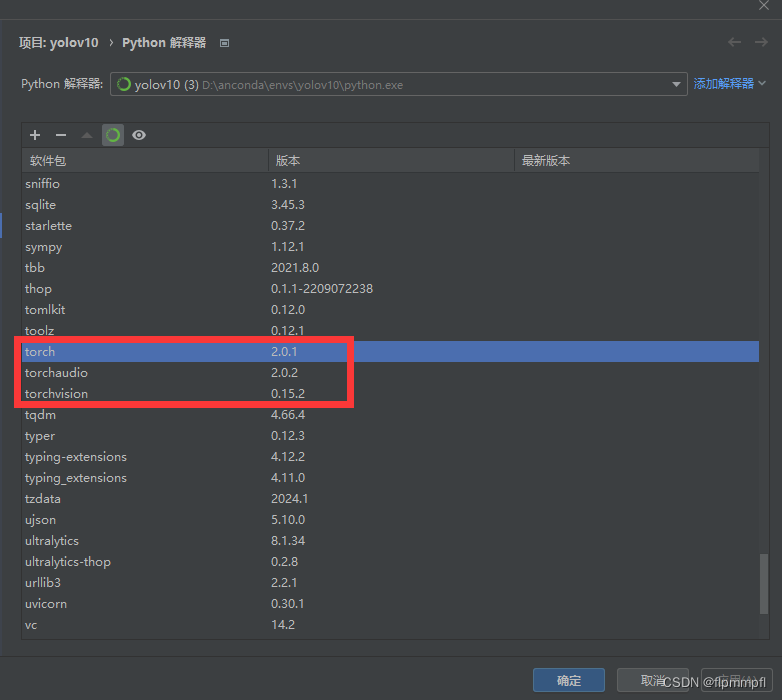This screenshot has width=782, height=700.
Task: Select the starlette package row
Action: pyautogui.click(x=391, y=226)
